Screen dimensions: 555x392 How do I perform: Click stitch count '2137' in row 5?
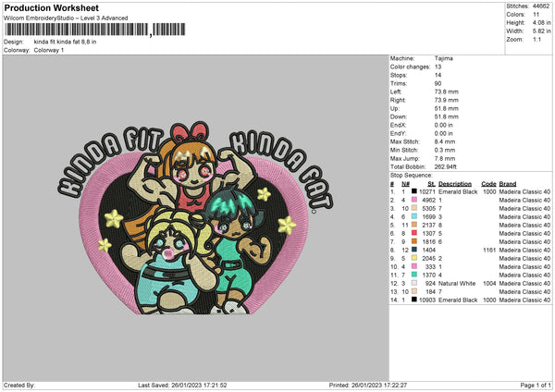click(428, 225)
